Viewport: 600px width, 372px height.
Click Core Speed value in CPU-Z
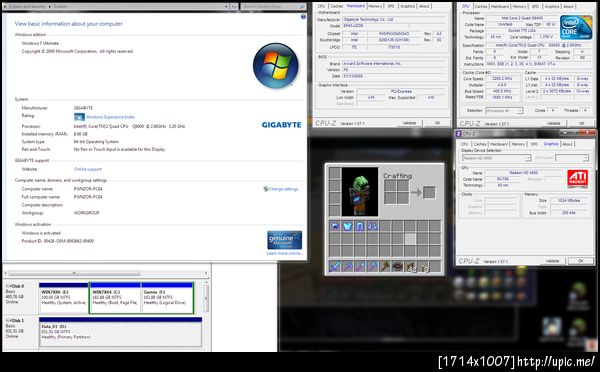click(502, 78)
